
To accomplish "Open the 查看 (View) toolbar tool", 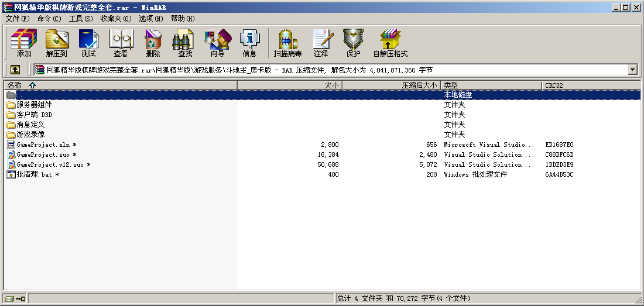I will 121,43.
